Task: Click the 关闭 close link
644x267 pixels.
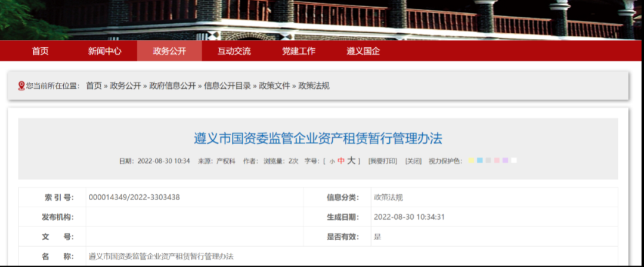Action: coord(413,161)
